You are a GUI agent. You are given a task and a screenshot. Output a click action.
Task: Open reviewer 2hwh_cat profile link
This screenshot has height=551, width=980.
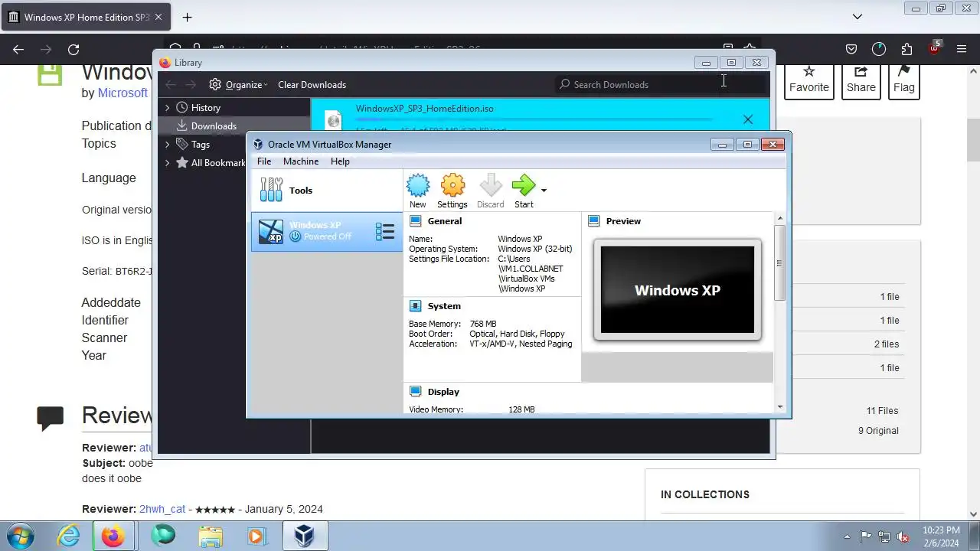(162, 509)
